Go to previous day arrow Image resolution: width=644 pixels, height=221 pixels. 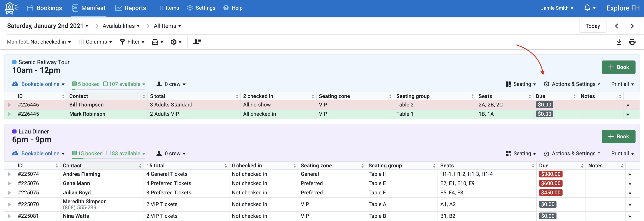coord(617,26)
